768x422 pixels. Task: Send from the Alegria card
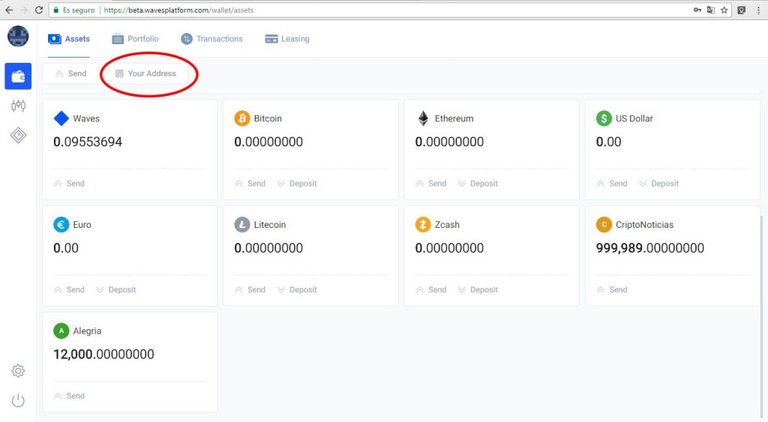click(69, 396)
